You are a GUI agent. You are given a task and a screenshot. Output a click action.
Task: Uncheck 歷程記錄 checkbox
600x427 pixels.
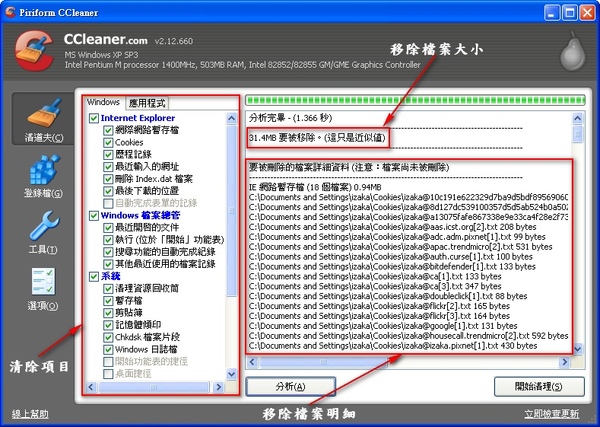point(108,155)
